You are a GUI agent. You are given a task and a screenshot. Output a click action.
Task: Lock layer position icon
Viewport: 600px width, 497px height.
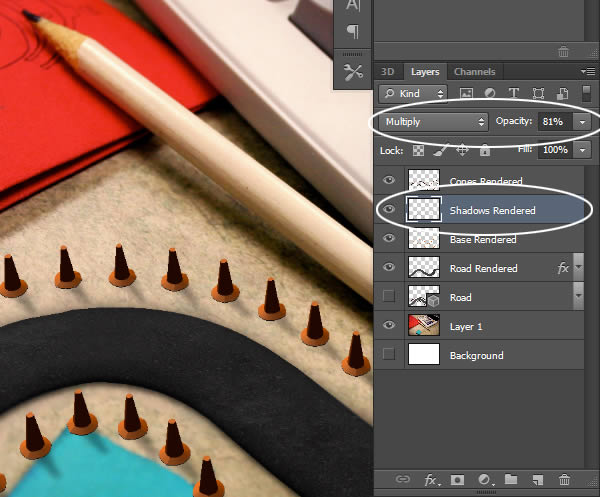click(462, 150)
